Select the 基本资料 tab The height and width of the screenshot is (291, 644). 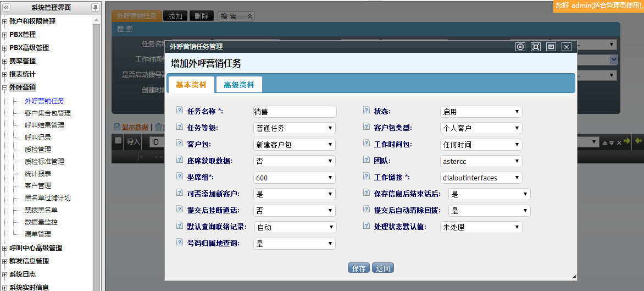(x=191, y=85)
